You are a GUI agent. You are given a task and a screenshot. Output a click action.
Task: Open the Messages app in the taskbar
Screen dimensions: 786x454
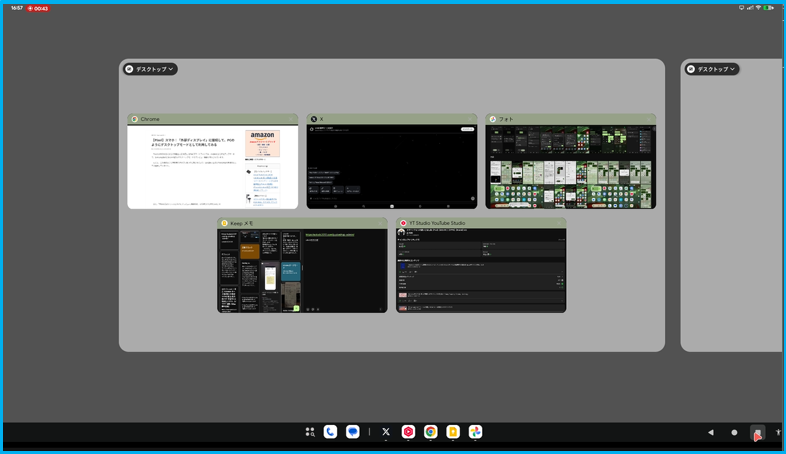pyautogui.click(x=353, y=432)
